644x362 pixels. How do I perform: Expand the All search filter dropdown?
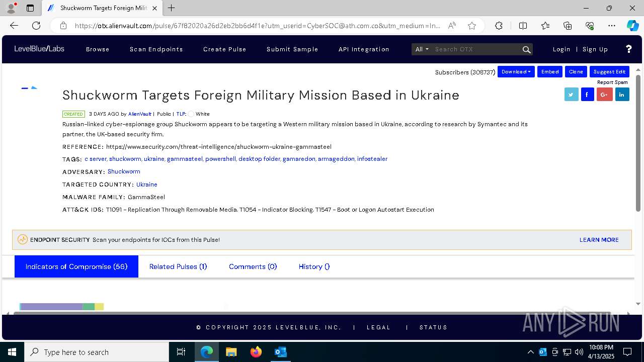[422, 49]
